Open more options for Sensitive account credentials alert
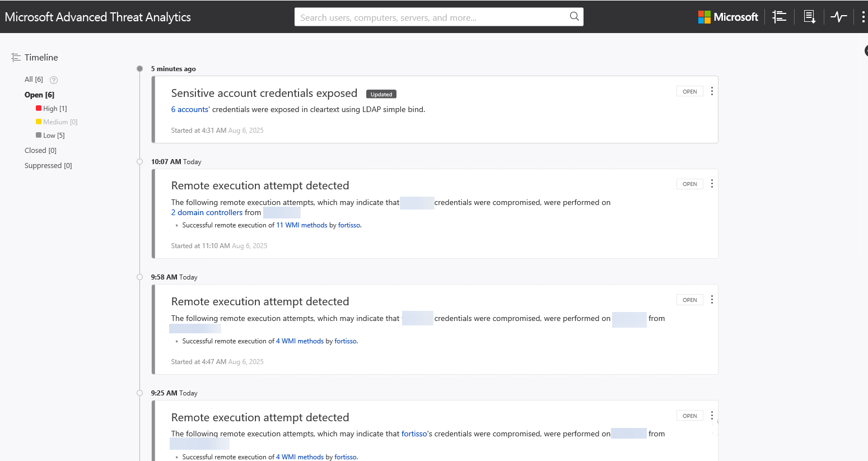This screenshot has width=868, height=461. click(712, 91)
